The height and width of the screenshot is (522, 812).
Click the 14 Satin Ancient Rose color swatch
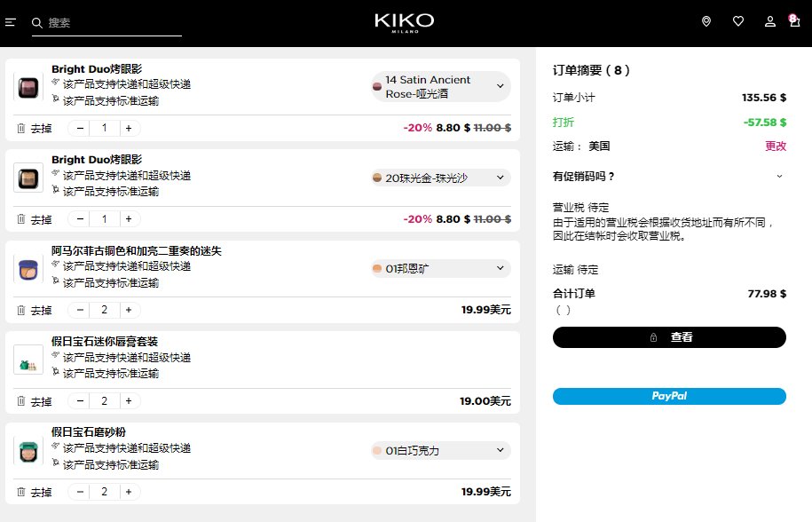click(x=377, y=86)
